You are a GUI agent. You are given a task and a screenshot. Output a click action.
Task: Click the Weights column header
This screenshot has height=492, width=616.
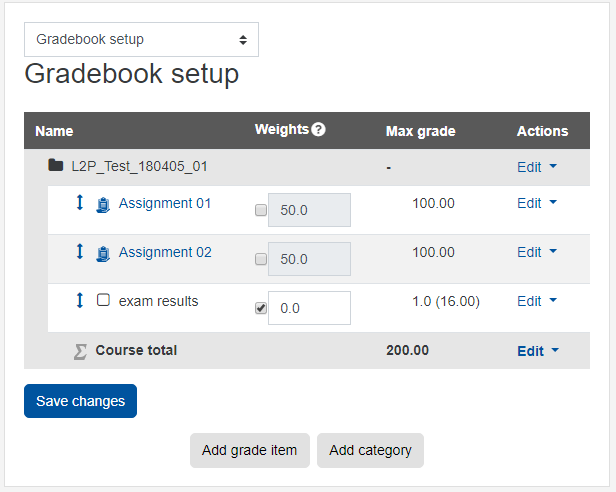tap(282, 129)
